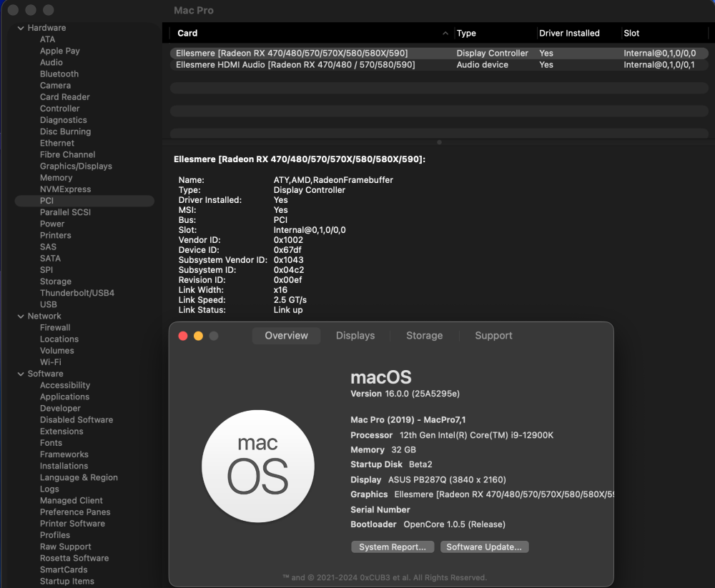Select Controller in the sidebar
The image size is (715, 588).
pos(60,109)
